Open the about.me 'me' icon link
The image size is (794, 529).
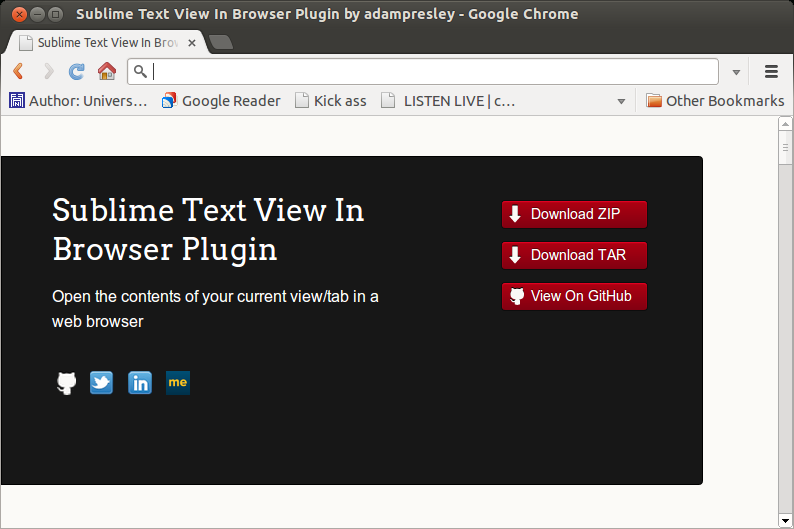tap(178, 383)
